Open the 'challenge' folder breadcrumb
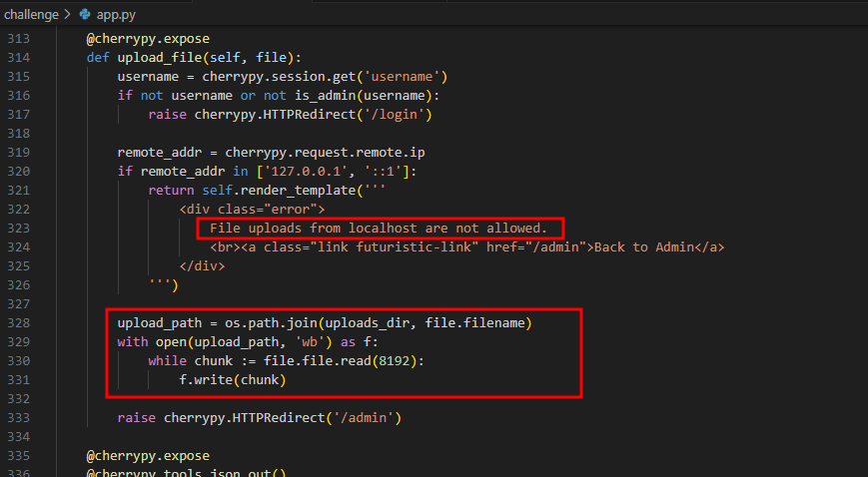The image size is (868, 477). [x=33, y=15]
